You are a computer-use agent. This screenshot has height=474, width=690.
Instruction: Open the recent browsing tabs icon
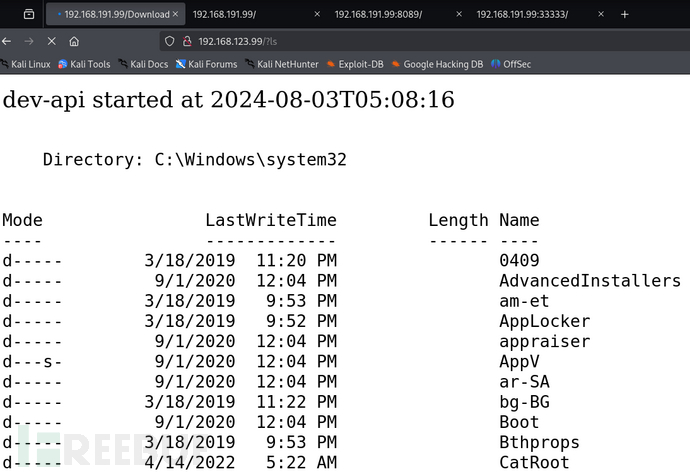(x=28, y=14)
